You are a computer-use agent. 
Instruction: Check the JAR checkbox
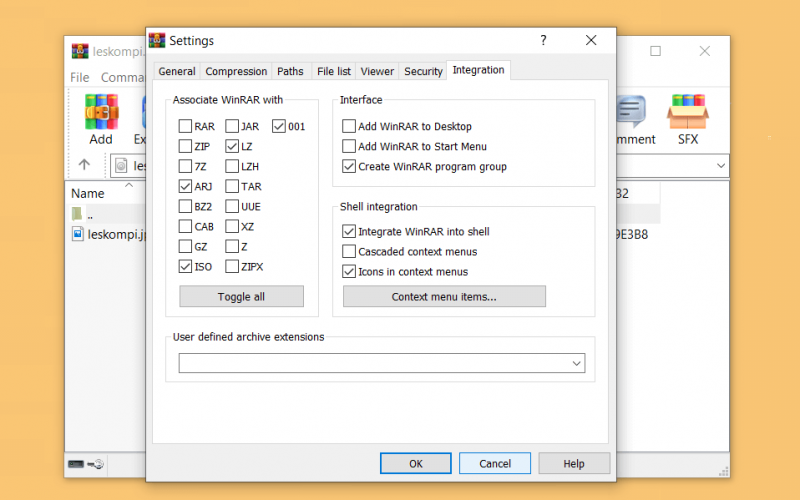coord(232,126)
